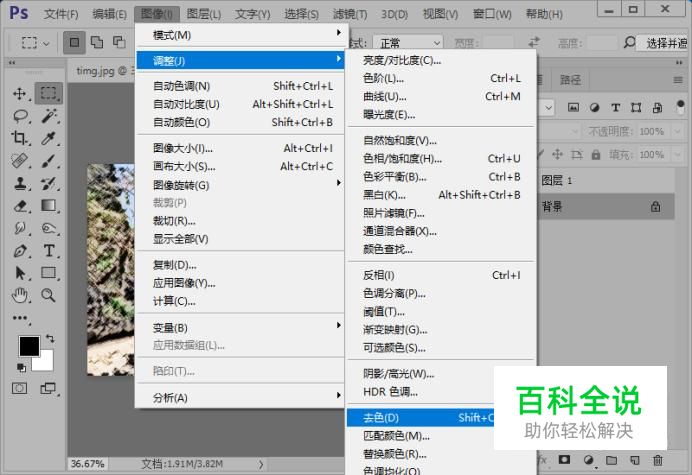The width and height of the screenshot is (692, 475).
Task: Select the Lasso tool
Action: click(x=20, y=116)
